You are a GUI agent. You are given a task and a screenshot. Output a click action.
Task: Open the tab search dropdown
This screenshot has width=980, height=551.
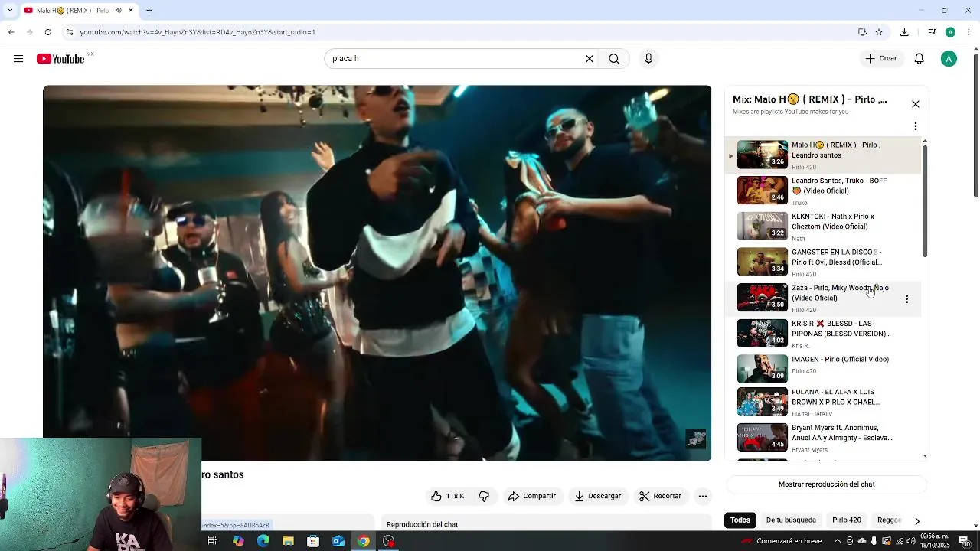[10, 11]
